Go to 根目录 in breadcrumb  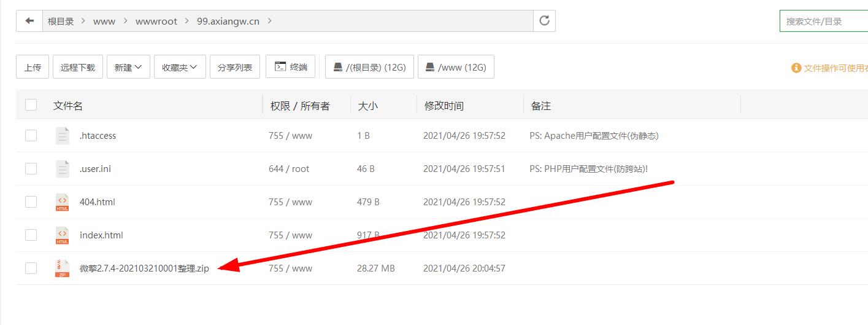click(61, 21)
